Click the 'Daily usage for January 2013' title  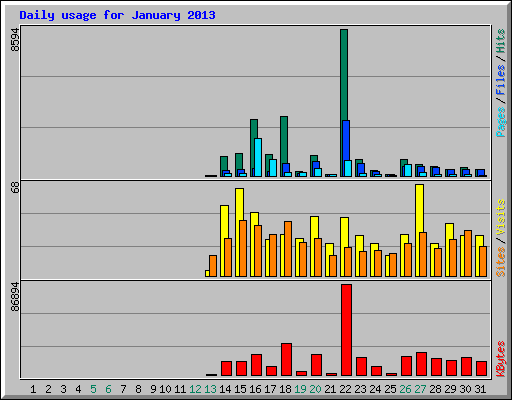117,15
